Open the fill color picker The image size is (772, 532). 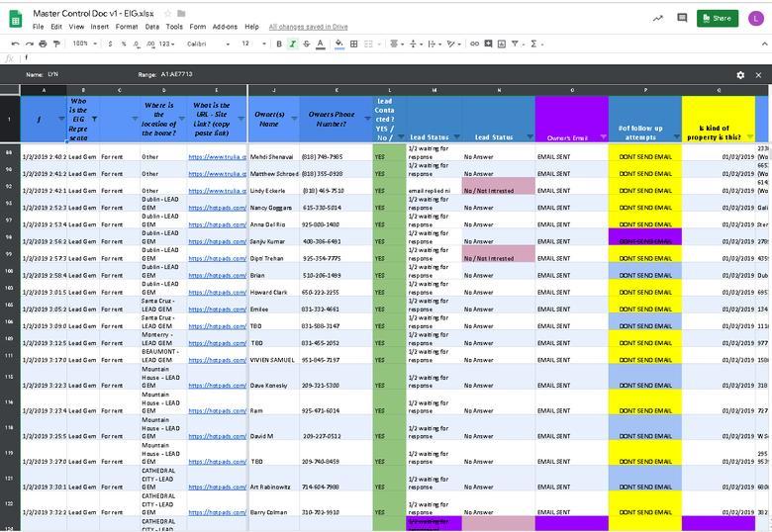click(x=339, y=44)
